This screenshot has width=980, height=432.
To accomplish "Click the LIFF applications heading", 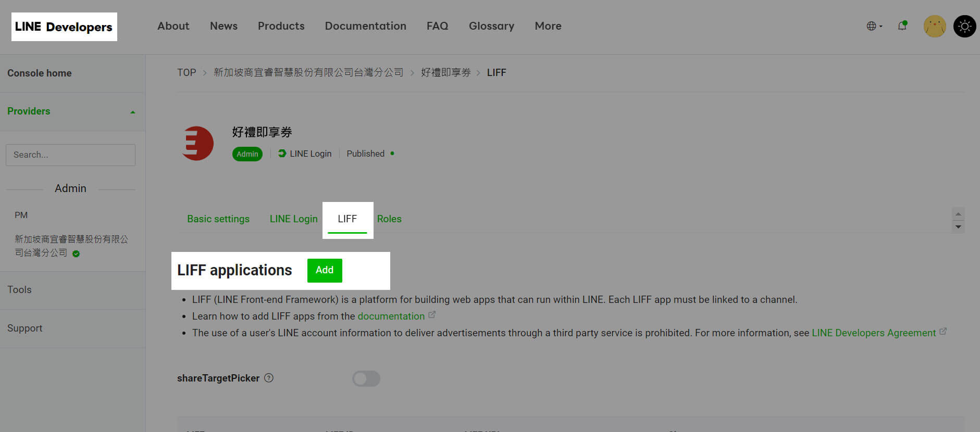I will point(234,271).
